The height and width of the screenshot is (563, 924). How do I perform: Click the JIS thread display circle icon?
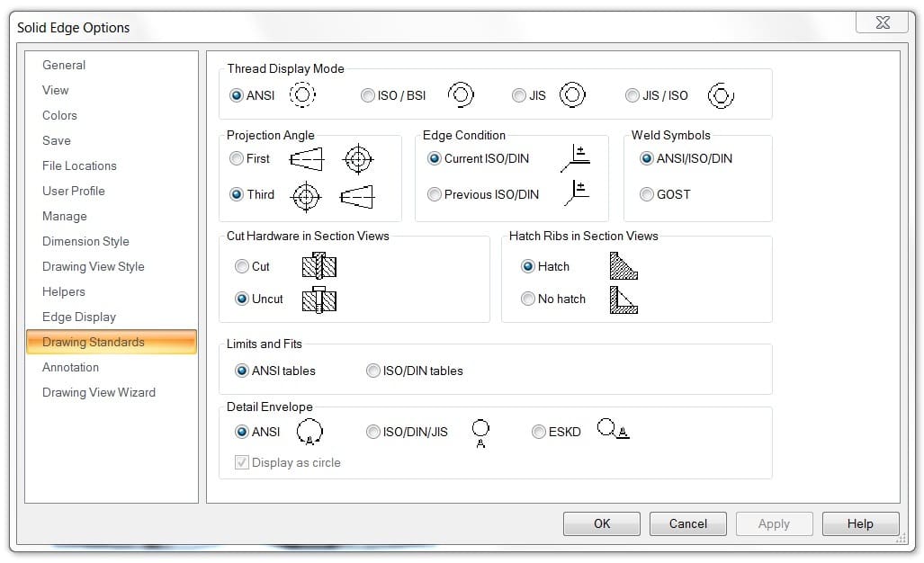(x=572, y=94)
